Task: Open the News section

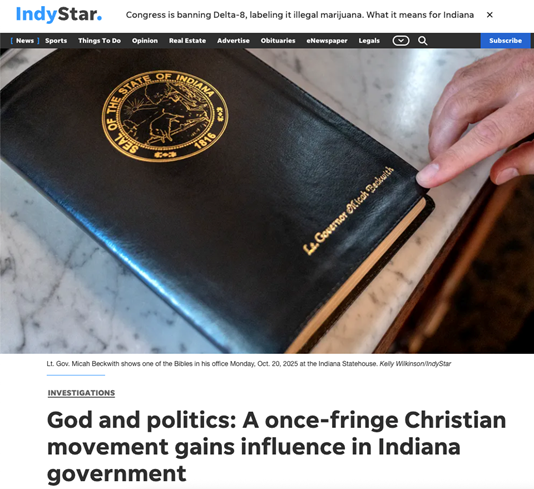Action: click(x=25, y=41)
